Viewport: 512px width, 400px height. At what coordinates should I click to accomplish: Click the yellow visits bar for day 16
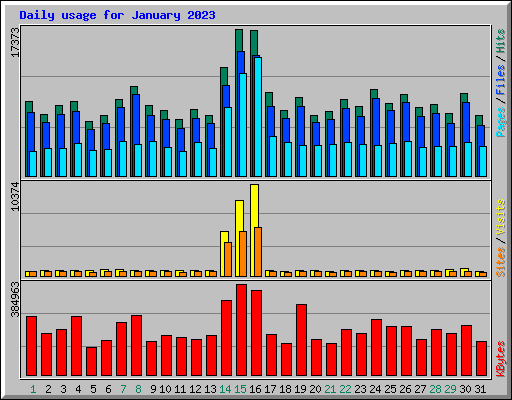254,206
